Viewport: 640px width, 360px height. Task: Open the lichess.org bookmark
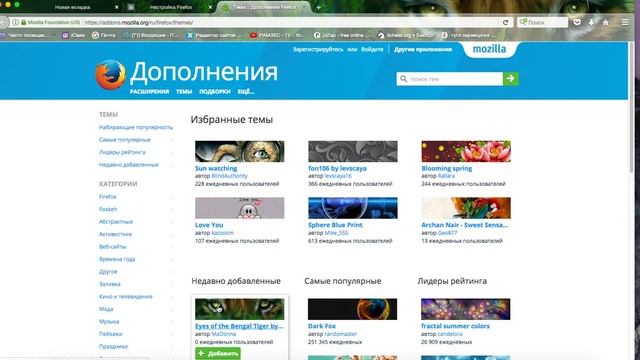(405, 36)
